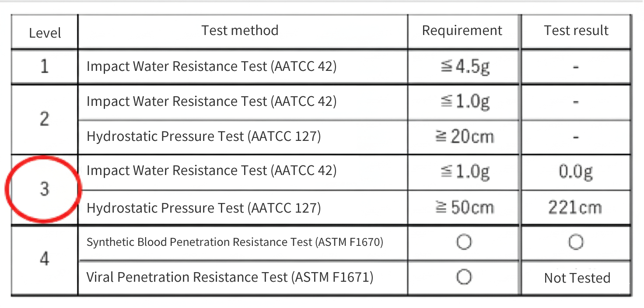
Task: Select the 0.0g test result
Action: coord(576,172)
